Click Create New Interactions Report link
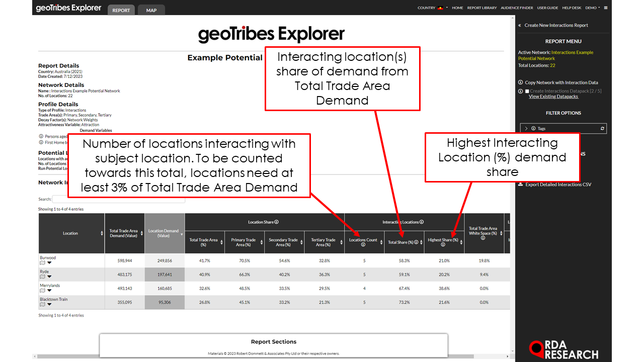This screenshot has height=362, width=644. [x=556, y=25]
